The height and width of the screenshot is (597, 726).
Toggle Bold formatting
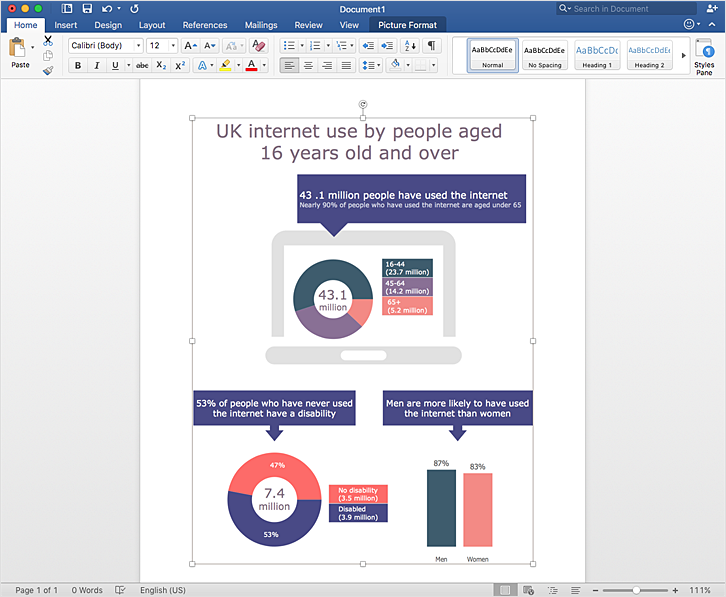point(78,66)
